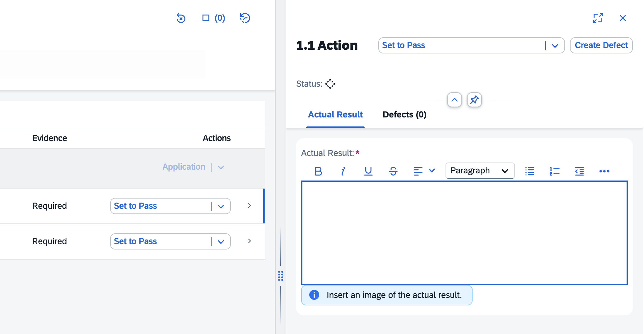Pin the header with pin icon
Image resolution: width=644 pixels, height=334 pixels.
coord(474,100)
